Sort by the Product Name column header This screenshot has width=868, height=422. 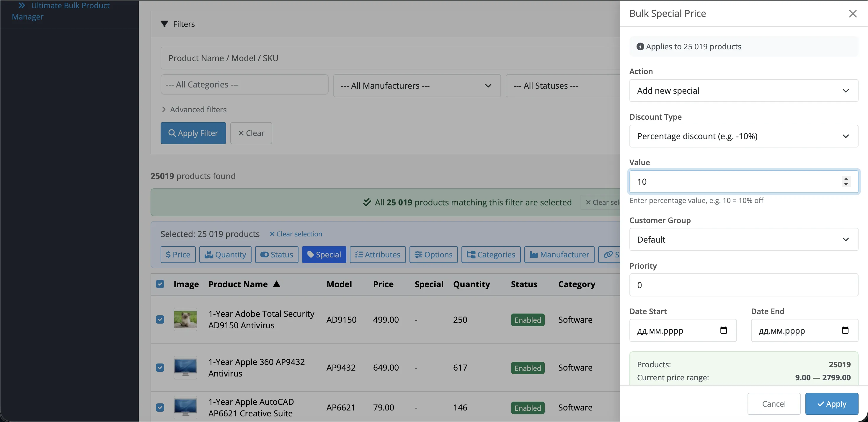coord(238,284)
